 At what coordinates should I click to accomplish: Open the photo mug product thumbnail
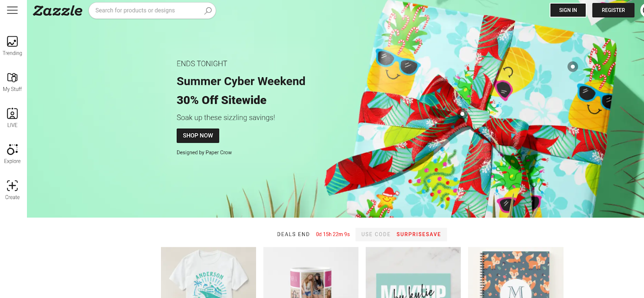311,273
